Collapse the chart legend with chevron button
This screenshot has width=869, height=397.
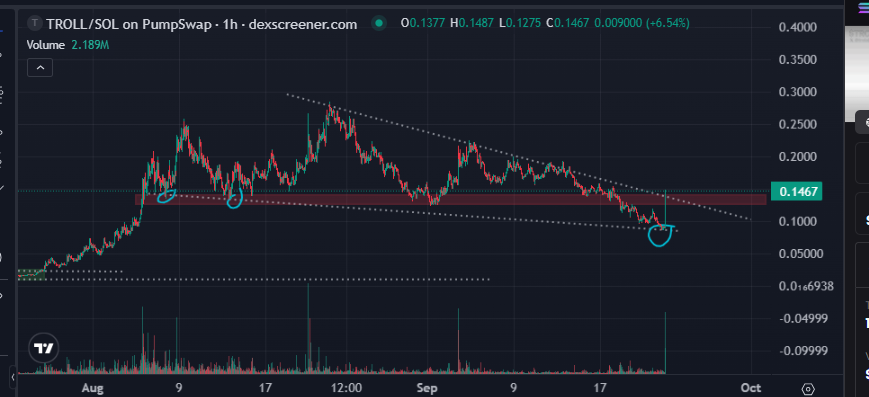click(40, 68)
